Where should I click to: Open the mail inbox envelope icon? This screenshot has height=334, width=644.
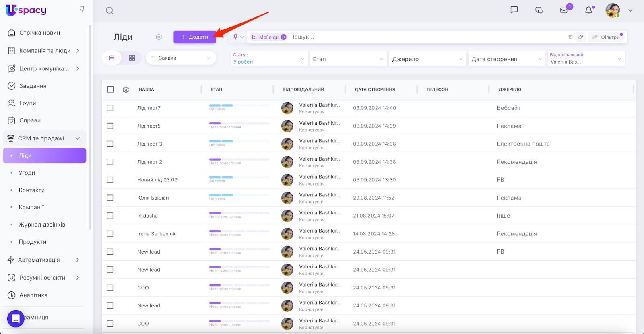click(564, 10)
